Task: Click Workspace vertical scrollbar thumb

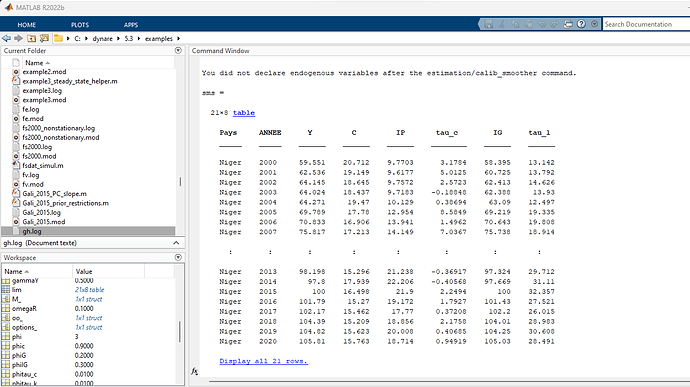Action: 180,331
